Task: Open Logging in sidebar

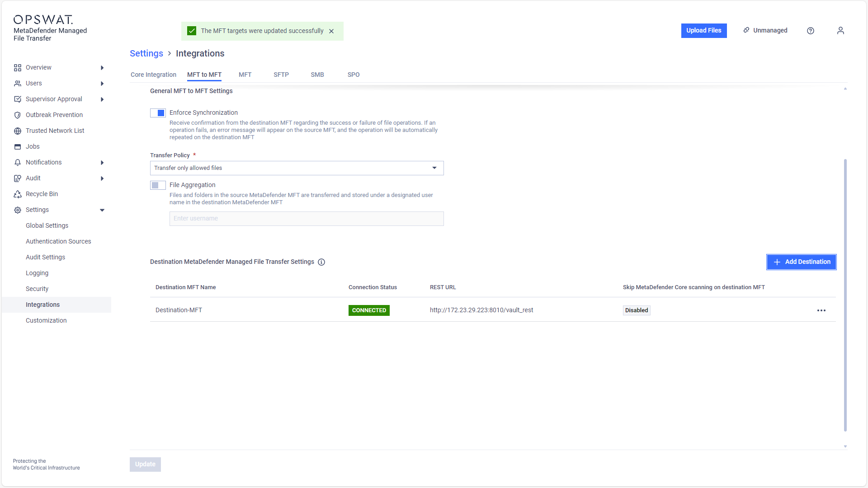Action: (37, 273)
